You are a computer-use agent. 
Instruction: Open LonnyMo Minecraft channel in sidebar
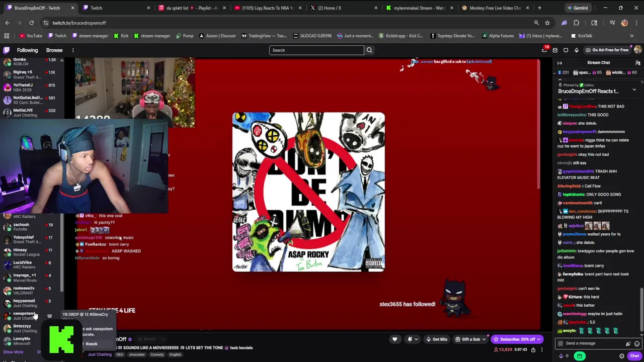(x=30, y=341)
